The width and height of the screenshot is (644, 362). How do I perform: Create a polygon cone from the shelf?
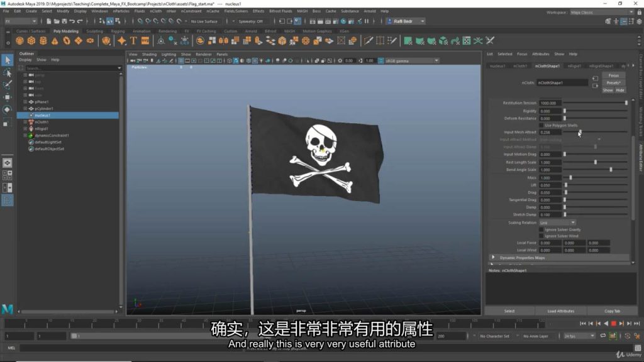pyautogui.click(x=55, y=41)
